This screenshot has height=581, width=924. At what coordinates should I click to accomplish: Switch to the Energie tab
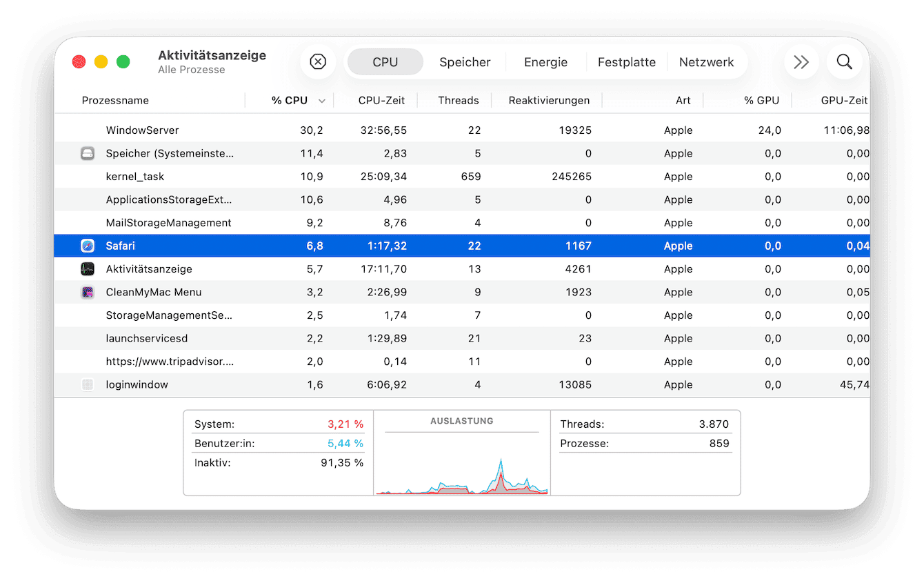point(545,62)
